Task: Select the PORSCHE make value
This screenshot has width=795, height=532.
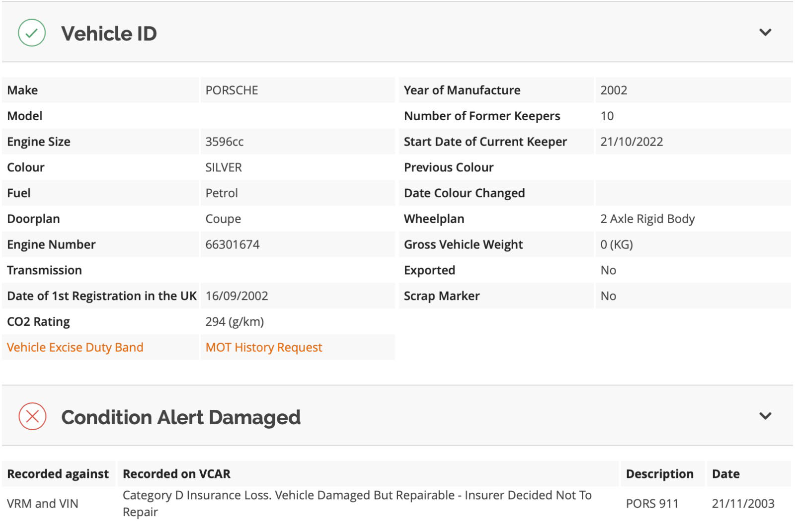Action: click(232, 90)
